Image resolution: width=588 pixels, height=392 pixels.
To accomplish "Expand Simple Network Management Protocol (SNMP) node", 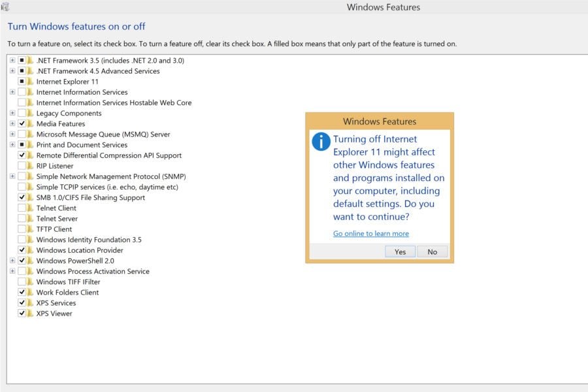I will tap(12, 176).
